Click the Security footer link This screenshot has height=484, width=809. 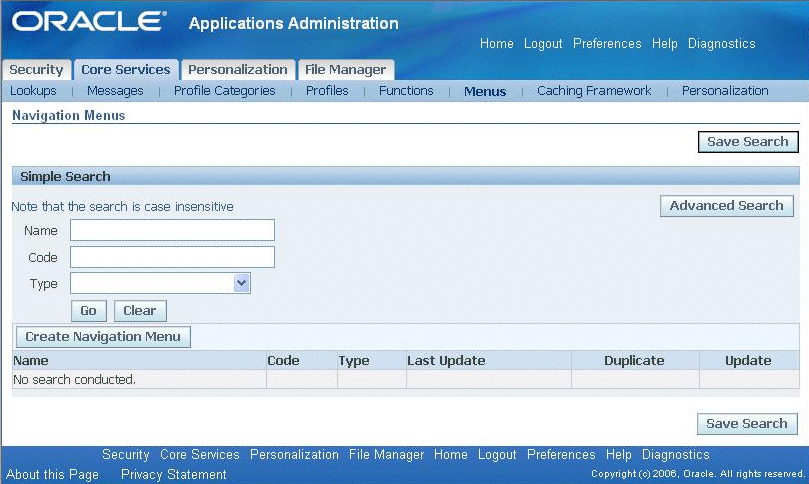pos(125,455)
